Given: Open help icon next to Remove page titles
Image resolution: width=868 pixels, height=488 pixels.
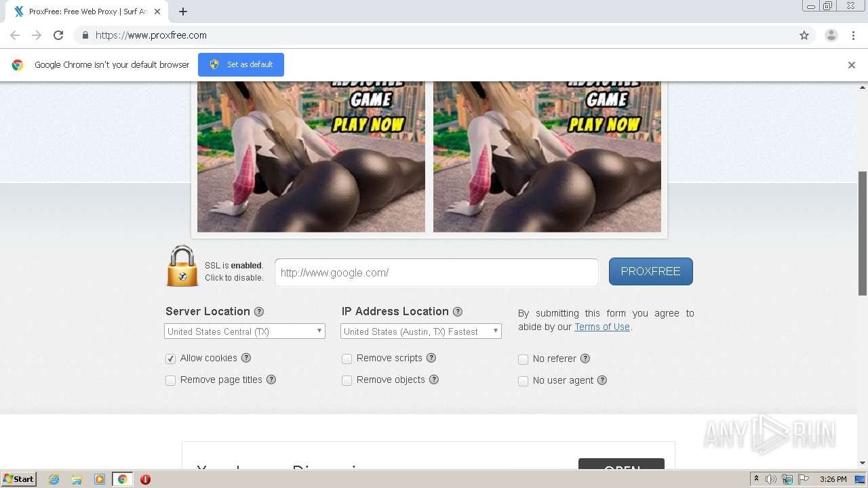Looking at the screenshot, I should click(x=271, y=380).
